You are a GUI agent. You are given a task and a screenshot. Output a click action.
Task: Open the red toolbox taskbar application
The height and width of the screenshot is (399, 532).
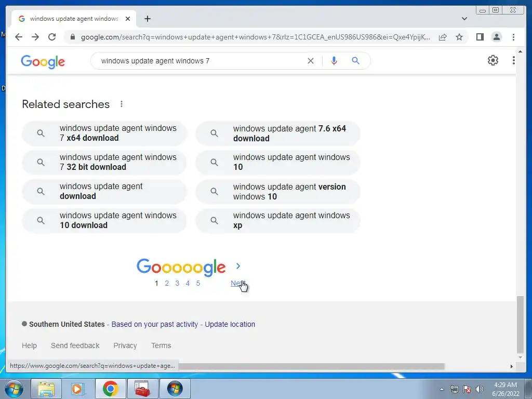coord(142,389)
